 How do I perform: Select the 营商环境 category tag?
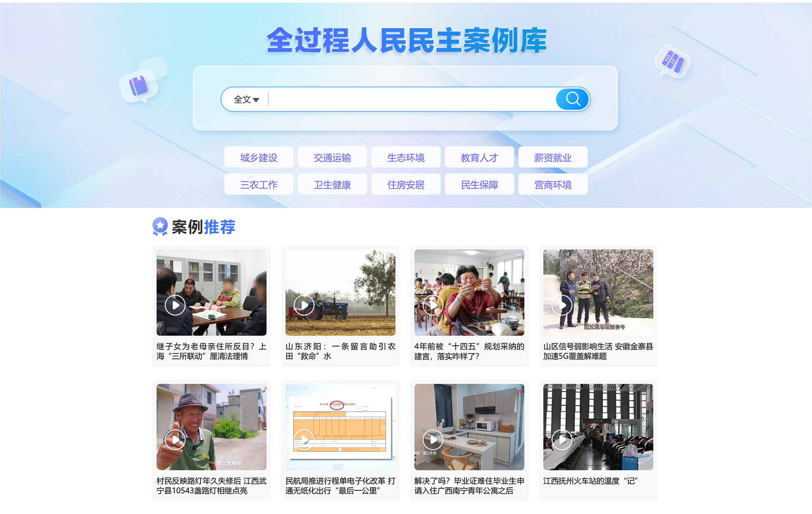click(x=553, y=185)
